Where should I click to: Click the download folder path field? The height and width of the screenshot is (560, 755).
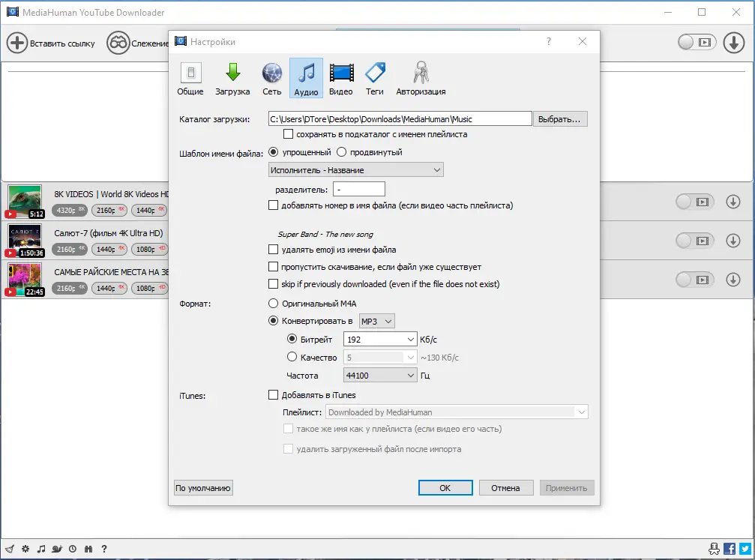tap(400, 119)
